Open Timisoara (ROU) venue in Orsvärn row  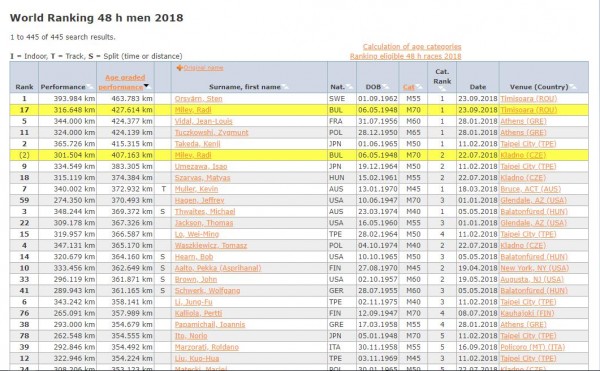click(528, 99)
